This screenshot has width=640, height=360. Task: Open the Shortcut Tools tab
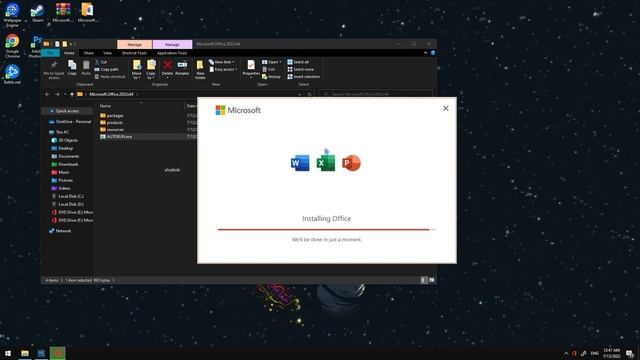click(x=134, y=53)
